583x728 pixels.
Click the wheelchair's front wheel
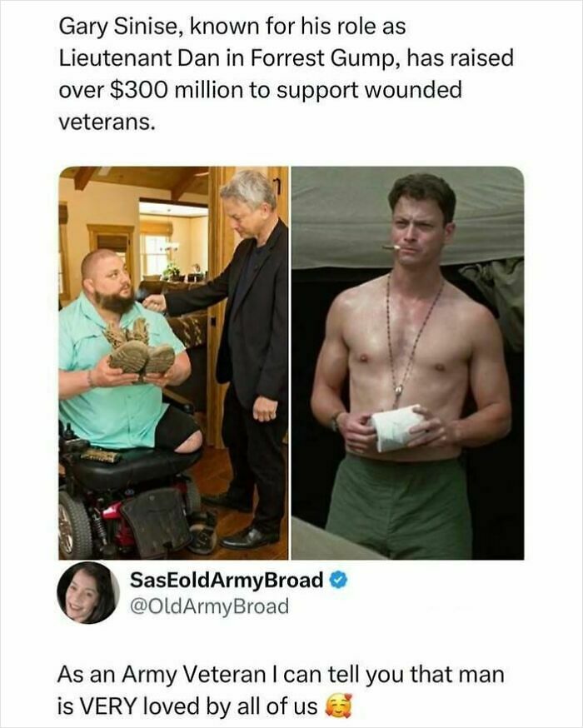(73, 525)
